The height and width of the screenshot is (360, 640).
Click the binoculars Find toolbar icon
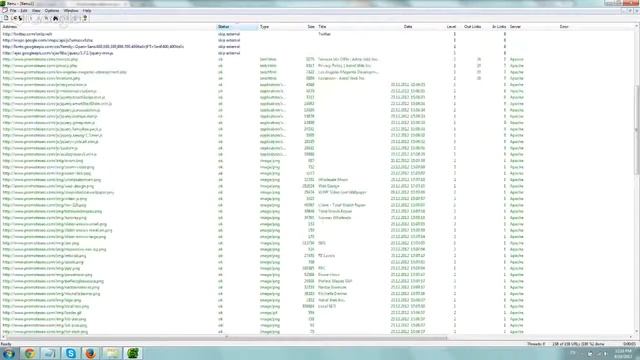(56, 18)
